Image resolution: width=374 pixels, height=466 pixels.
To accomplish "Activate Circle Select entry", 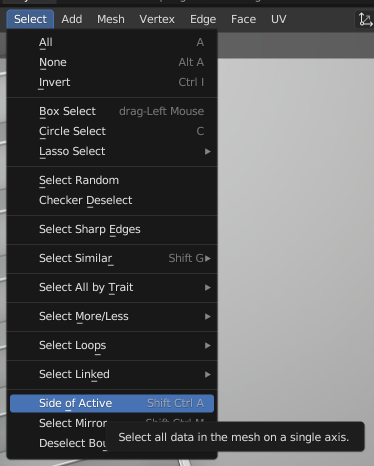I will 112,131.
